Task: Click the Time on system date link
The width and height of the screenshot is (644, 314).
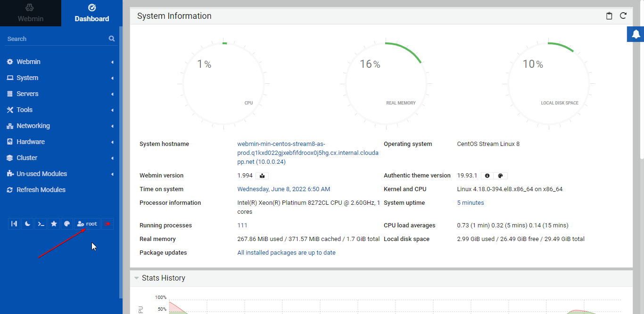Action: 284,189
